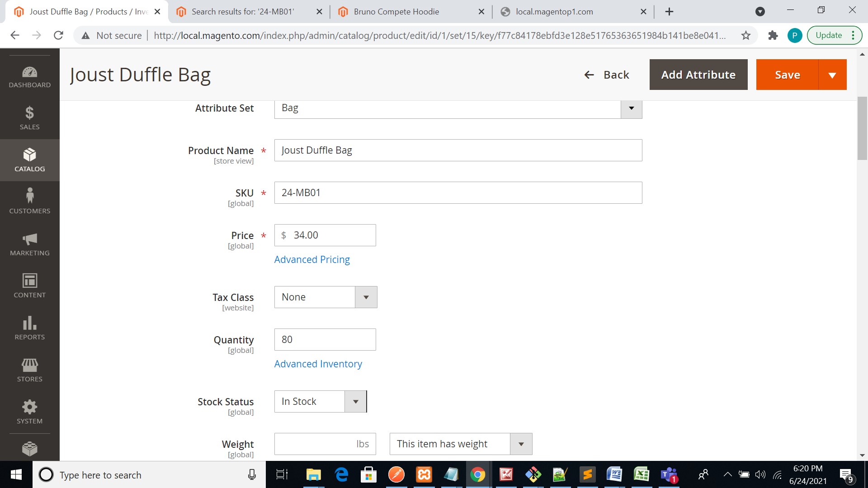This screenshot has height=488, width=868.
Task: Open Postman from the taskbar
Action: point(396,474)
